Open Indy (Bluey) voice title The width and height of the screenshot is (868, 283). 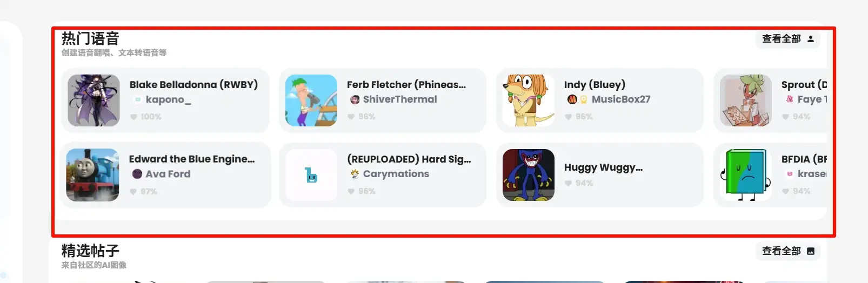[x=595, y=85]
